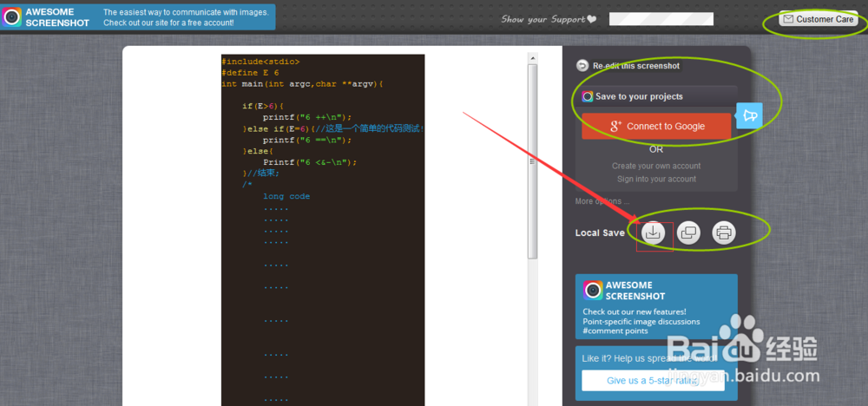Click the Awesome Screenshot logo in blue ad card

pos(593,291)
